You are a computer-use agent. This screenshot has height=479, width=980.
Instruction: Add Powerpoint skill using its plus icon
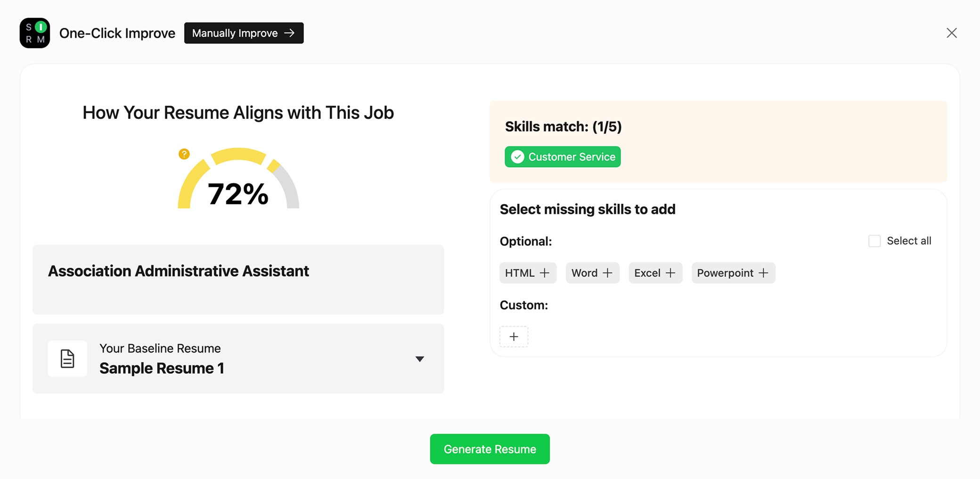coord(764,273)
